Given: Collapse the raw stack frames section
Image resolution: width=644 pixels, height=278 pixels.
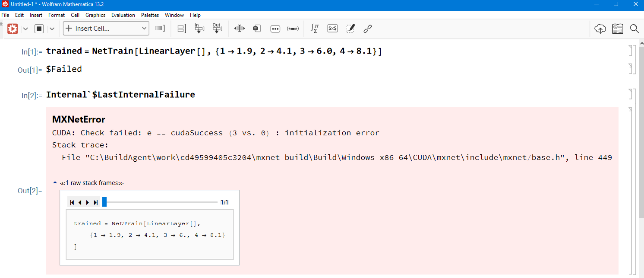Looking at the screenshot, I should click(x=55, y=183).
